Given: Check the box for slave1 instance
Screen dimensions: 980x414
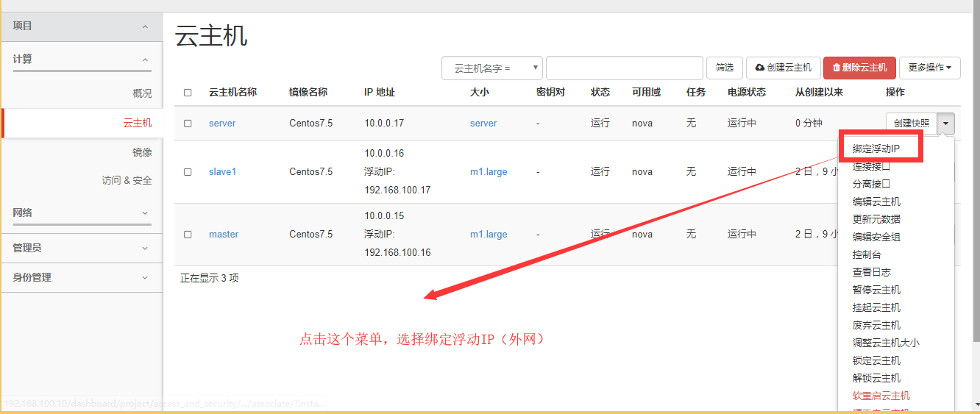Looking at the screenshot, I should pos(188,172).
